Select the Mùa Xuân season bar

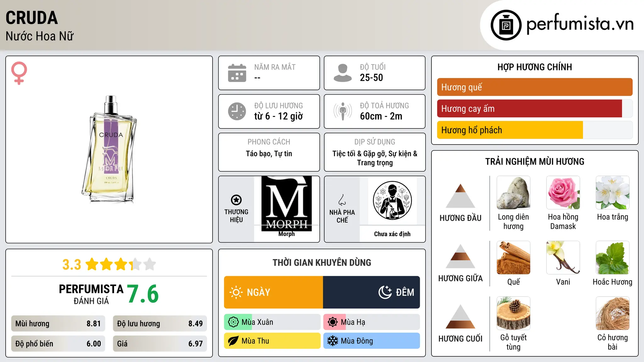272,322
